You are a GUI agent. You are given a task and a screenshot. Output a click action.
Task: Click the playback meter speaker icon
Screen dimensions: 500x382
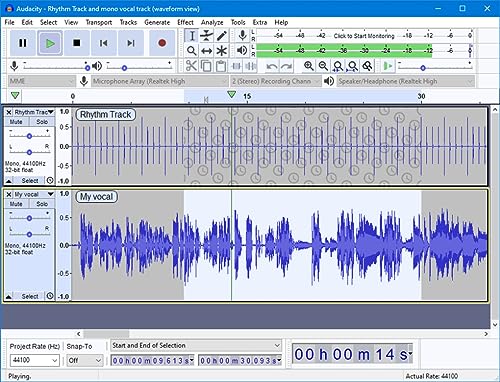pyautogui.click(x=242, y=50)
